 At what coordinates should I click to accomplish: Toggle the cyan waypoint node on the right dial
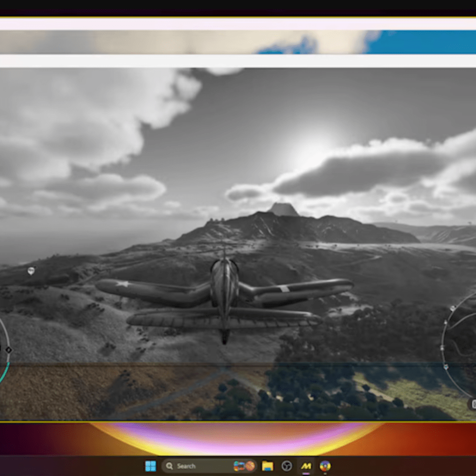pos(446,367)
